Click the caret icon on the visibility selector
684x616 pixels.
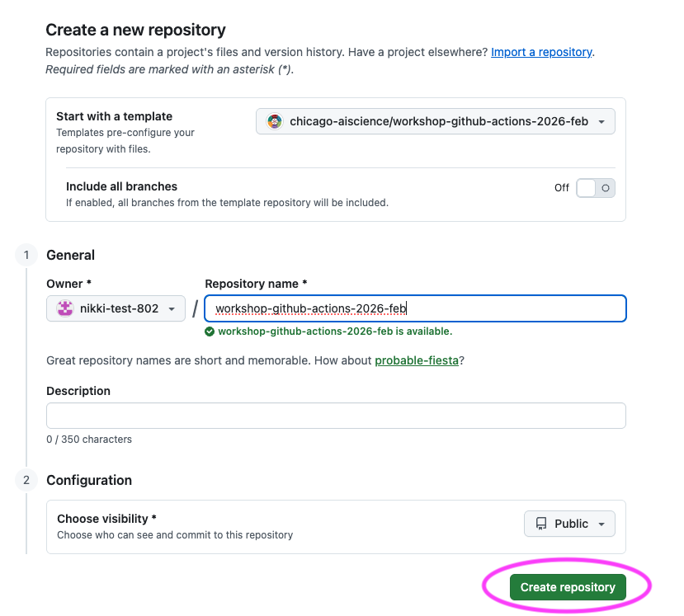tap(600, 523)
